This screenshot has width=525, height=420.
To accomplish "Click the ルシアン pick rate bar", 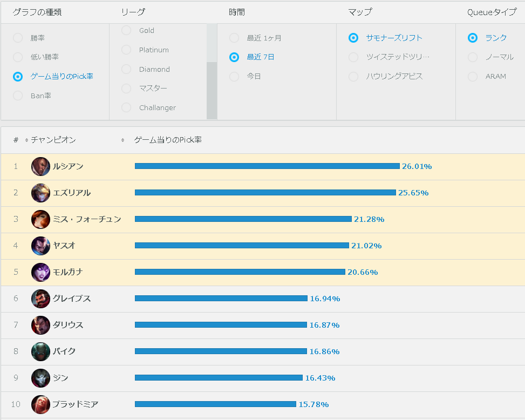I will pyautogui.click(x=267, y=166).
